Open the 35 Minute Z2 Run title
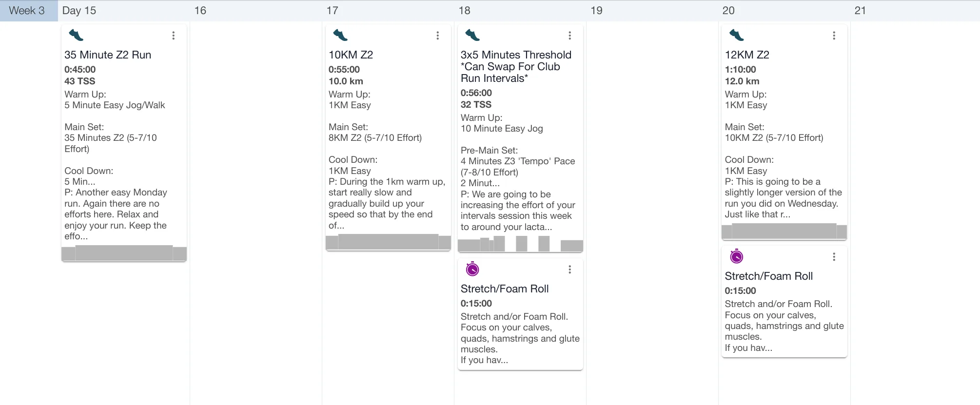980x405 pixels. click(108, 55)
